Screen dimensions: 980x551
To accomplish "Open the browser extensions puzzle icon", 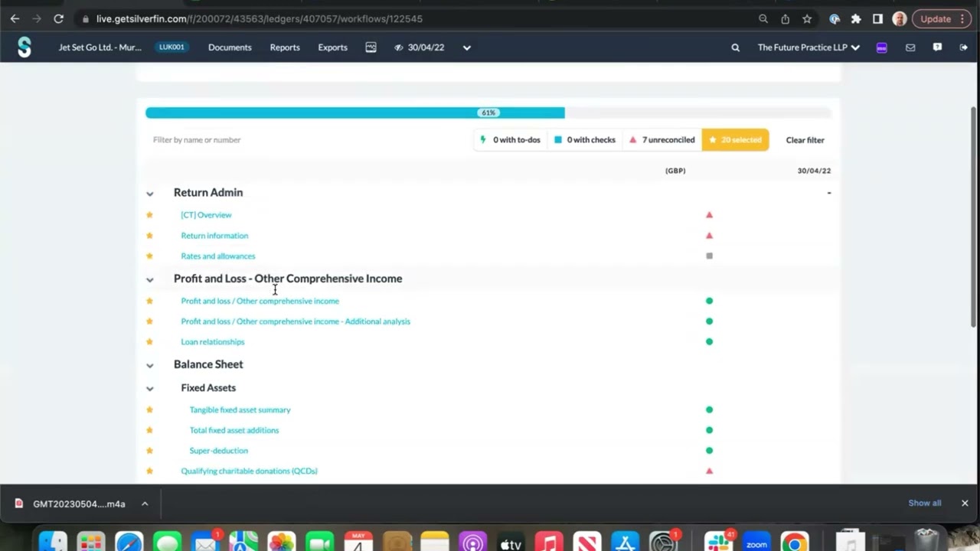I will tap(856, 18).
